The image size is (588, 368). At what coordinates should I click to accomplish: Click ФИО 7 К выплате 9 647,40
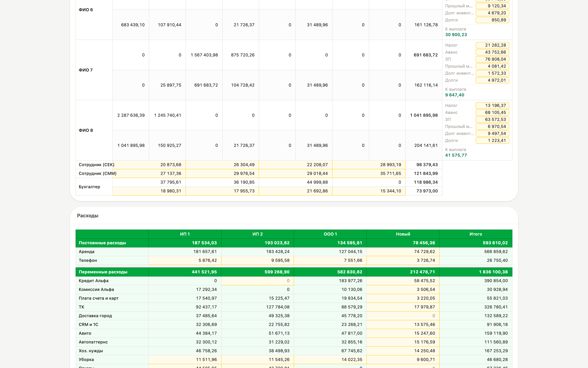click(x=455, y=95)
